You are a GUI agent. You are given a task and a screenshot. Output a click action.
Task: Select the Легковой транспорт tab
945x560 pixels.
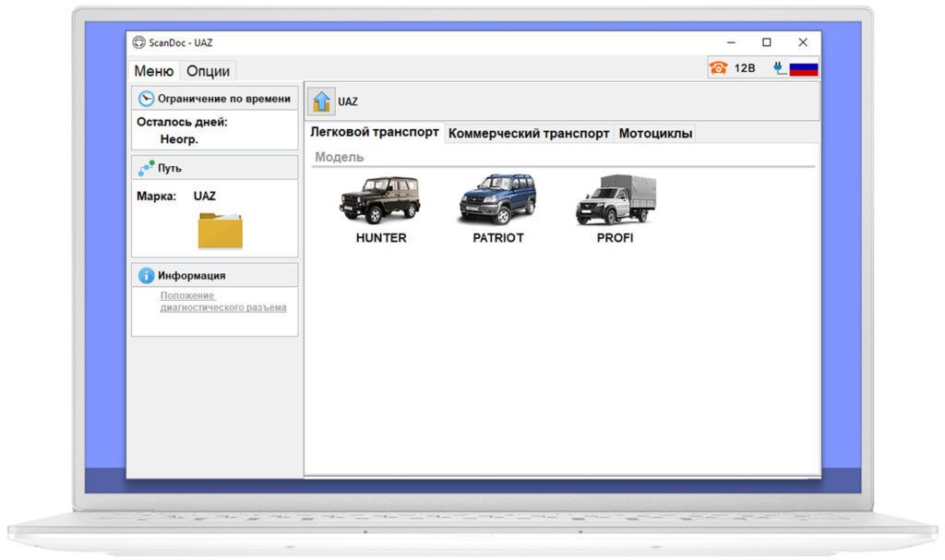tap(374, 133)
